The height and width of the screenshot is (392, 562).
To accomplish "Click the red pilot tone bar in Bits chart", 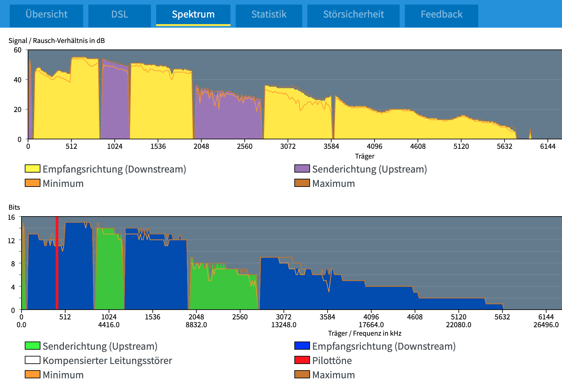I will 57,263.
